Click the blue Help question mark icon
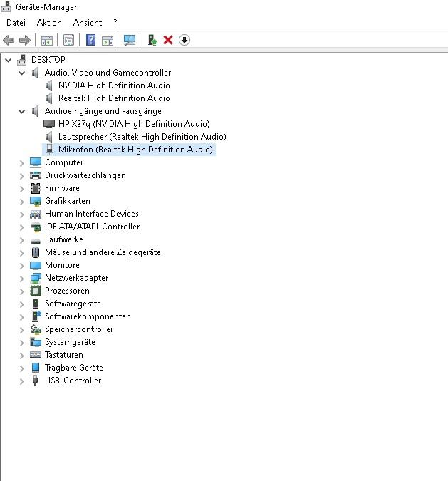 click(x=90, y=40)
